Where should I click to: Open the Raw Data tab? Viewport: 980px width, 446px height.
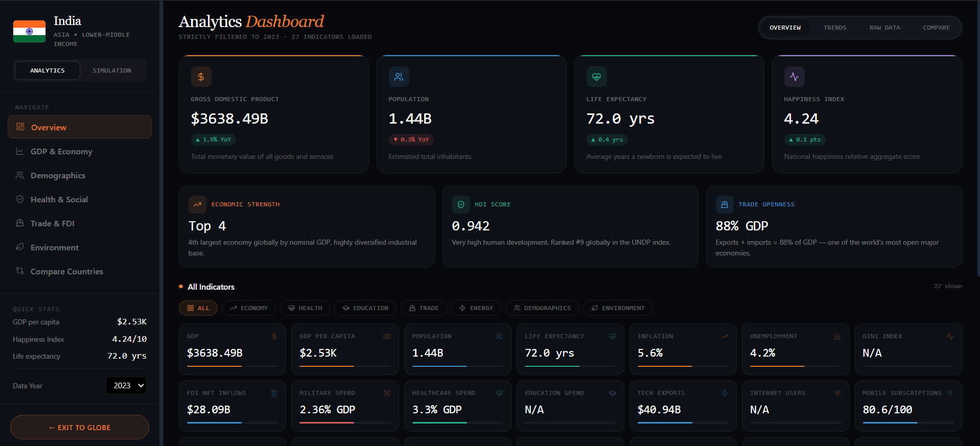(885, 28)
